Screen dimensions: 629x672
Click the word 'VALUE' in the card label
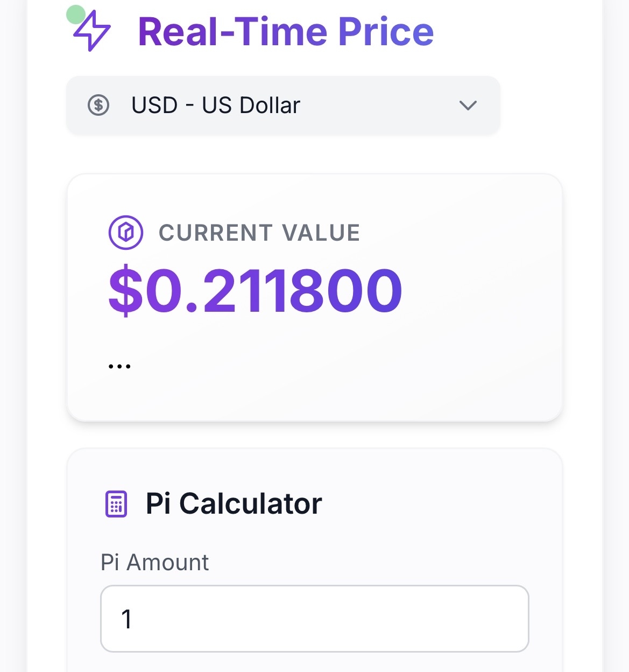321,233
